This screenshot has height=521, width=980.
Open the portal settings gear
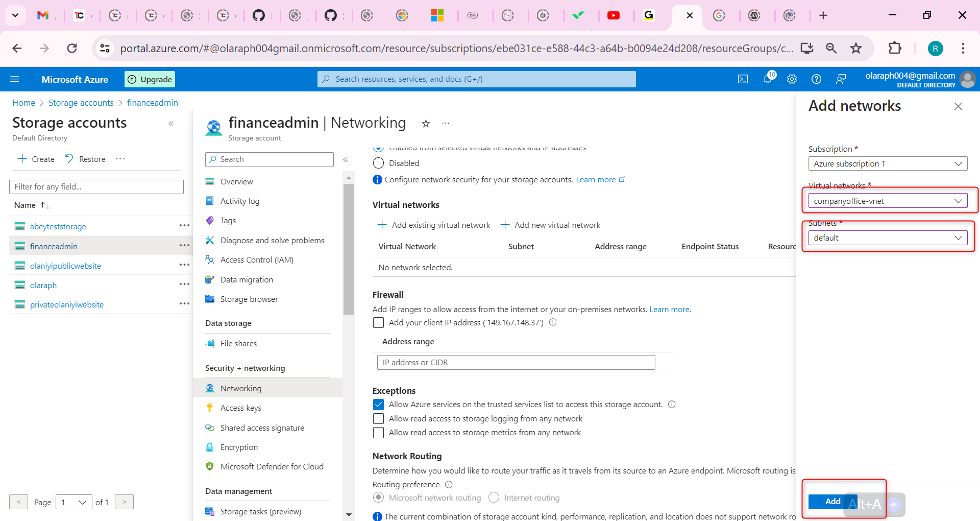(792, 79)
